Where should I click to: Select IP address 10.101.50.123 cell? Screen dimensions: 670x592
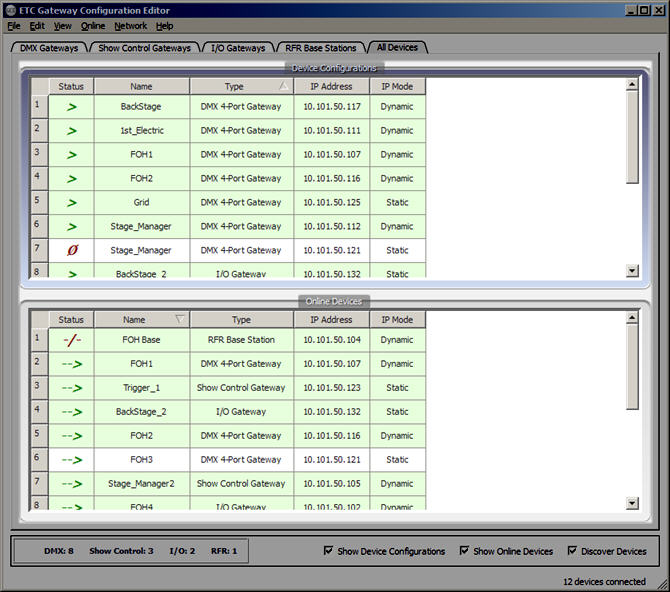tap(332, 388)
